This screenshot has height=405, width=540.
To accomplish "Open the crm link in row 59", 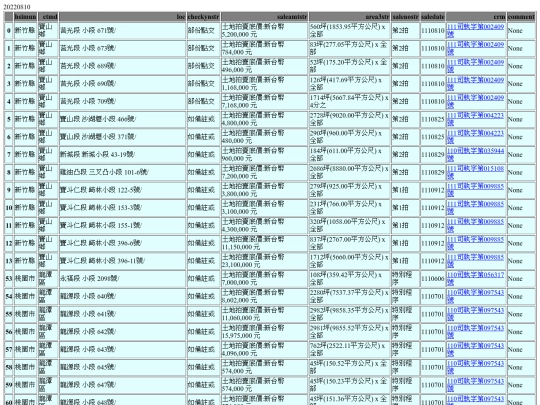I will click(x=475, y=385).
